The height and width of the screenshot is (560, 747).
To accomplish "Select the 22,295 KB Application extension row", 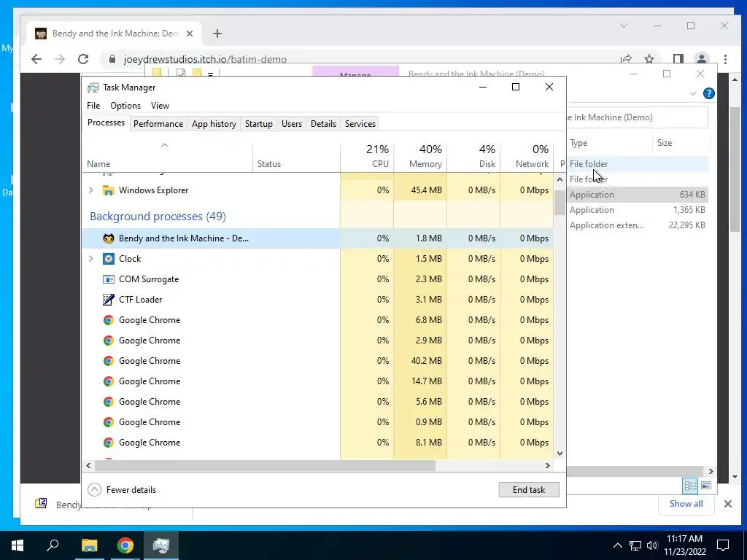I will click(x=638, y=225).
